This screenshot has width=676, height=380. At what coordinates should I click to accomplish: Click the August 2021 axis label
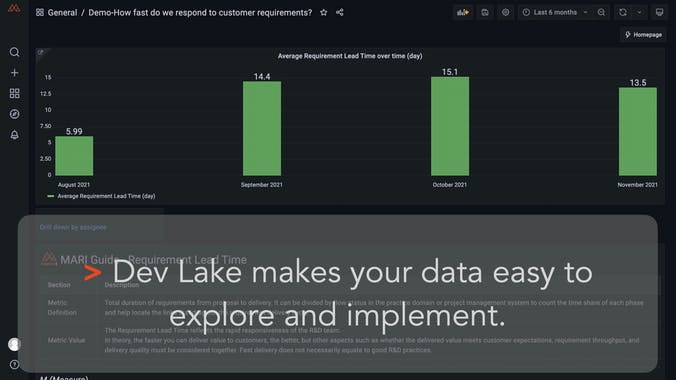pyautogui.click(x=74, y=185)
